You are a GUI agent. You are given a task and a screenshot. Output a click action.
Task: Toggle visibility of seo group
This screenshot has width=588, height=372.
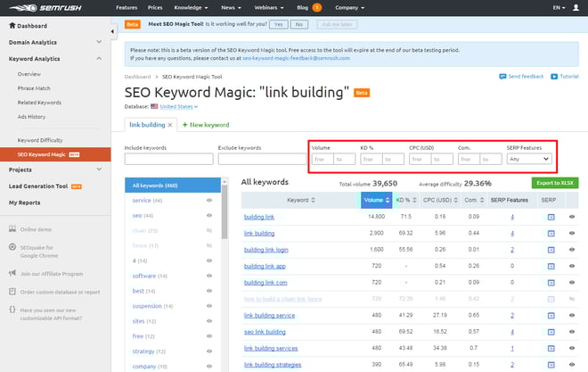point(209,216)
